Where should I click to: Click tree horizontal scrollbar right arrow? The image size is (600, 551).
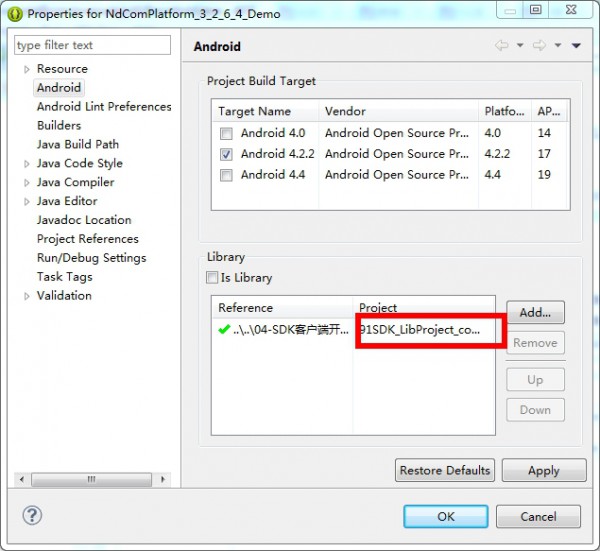coord(163,479)
